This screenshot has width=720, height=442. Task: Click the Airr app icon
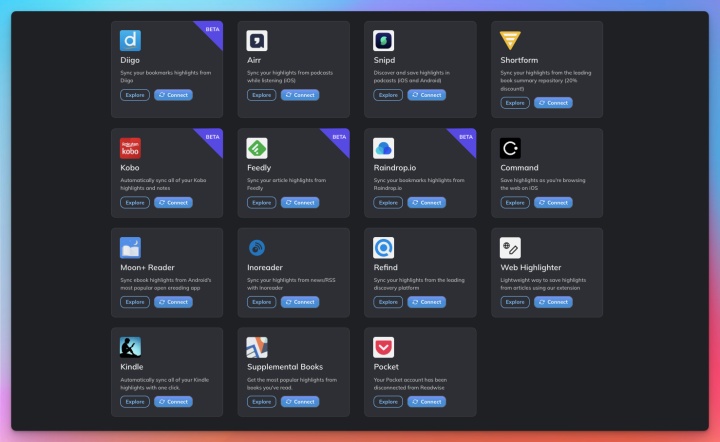click(257, 41)
